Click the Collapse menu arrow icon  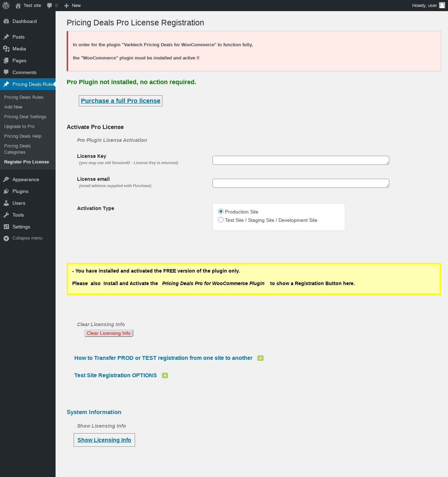6,238
